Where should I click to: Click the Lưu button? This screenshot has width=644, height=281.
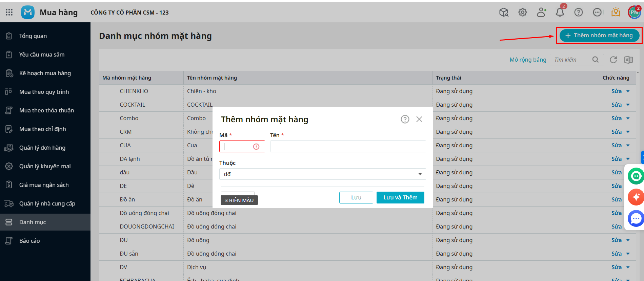(356, 197)
